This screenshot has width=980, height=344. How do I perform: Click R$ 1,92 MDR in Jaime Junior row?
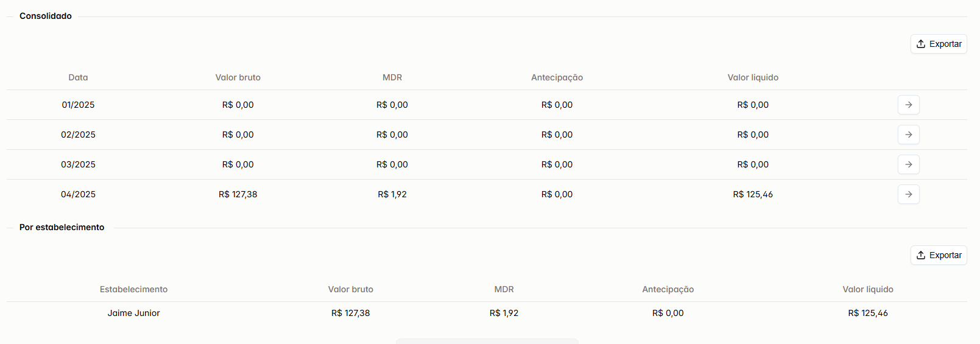(x=504, y=313)
